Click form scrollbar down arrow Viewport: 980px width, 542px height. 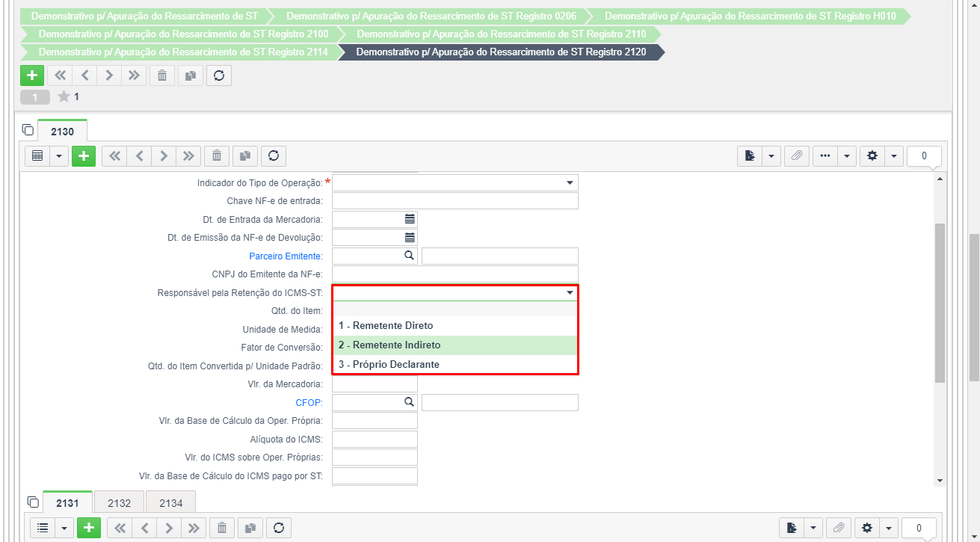pos(940,480)
